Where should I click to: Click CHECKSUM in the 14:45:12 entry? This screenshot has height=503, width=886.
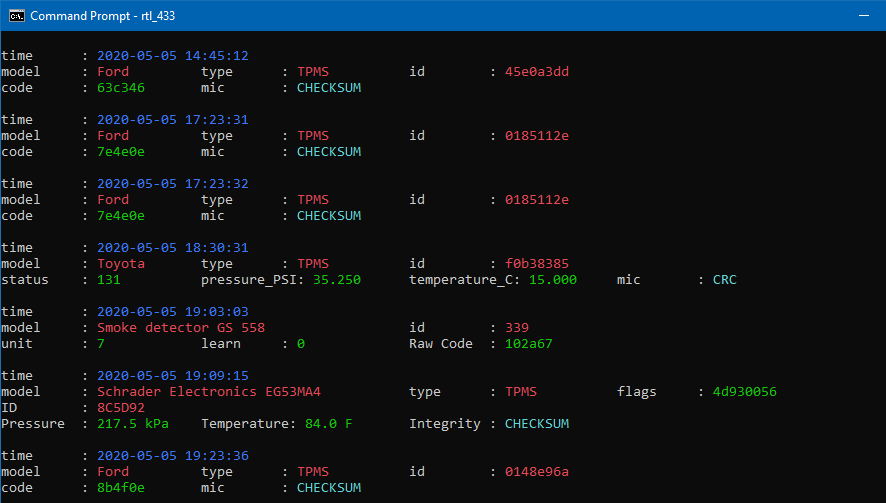(x=329, y=88)
